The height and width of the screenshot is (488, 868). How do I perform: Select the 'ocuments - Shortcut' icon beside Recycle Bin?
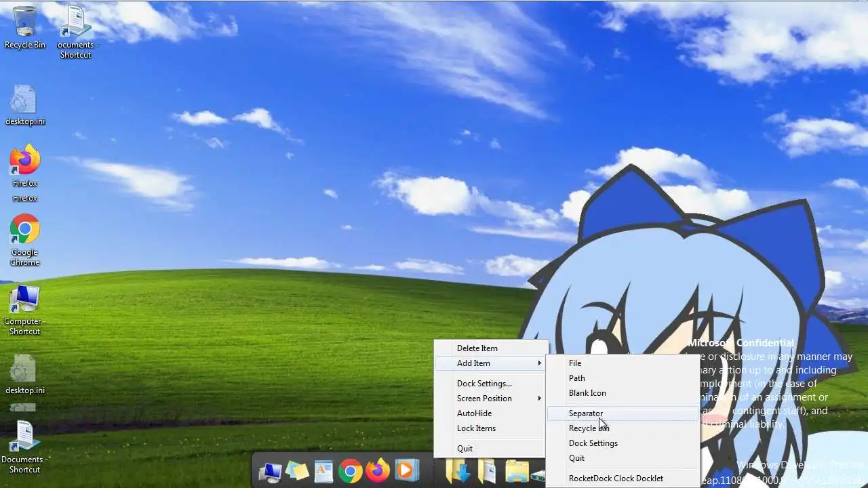pyautogui.click(x=75, y=33)
